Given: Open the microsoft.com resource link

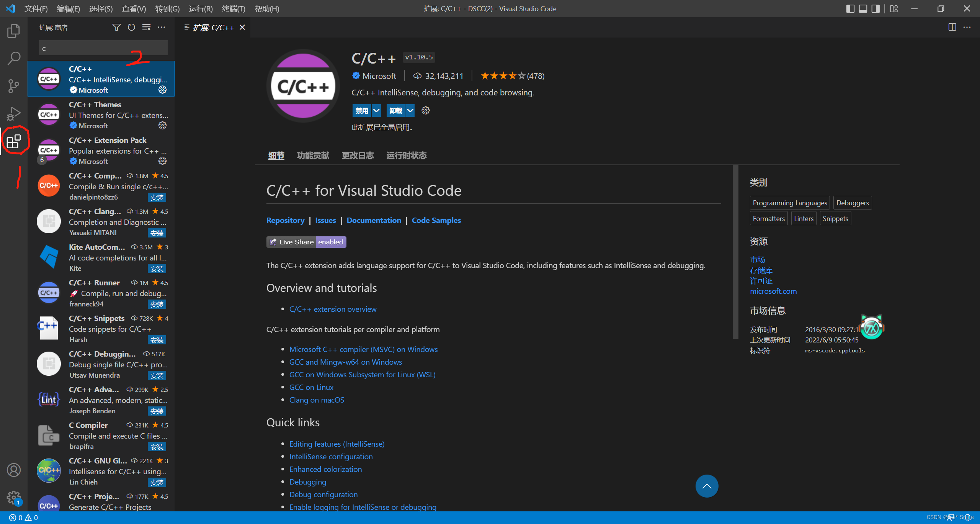Looking at the screenshot, I should point(773,291).
